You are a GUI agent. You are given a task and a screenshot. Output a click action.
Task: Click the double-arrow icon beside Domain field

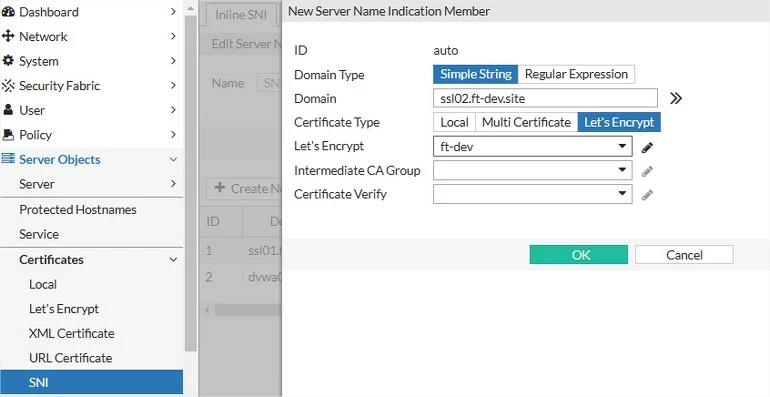coord(676,98)
